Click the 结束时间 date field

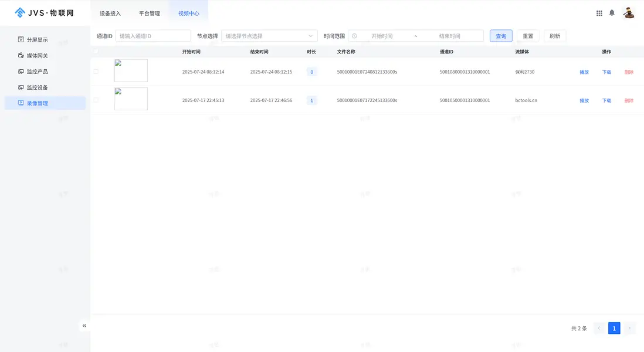tap(450, 36)
